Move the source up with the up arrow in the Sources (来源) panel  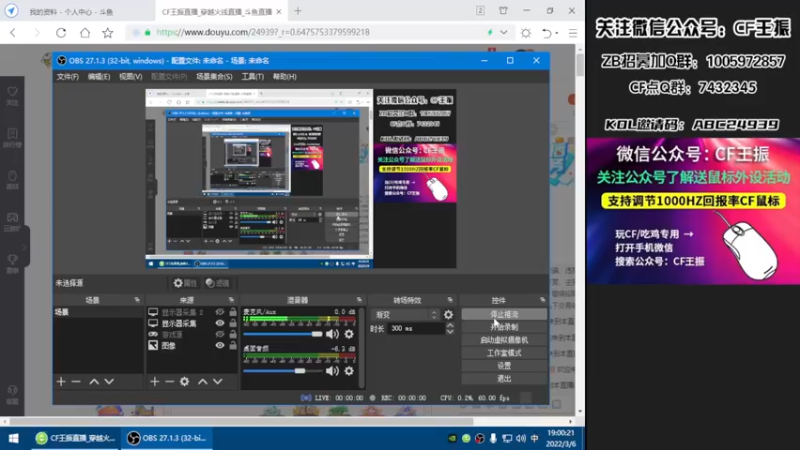click(x=203, y=382)
